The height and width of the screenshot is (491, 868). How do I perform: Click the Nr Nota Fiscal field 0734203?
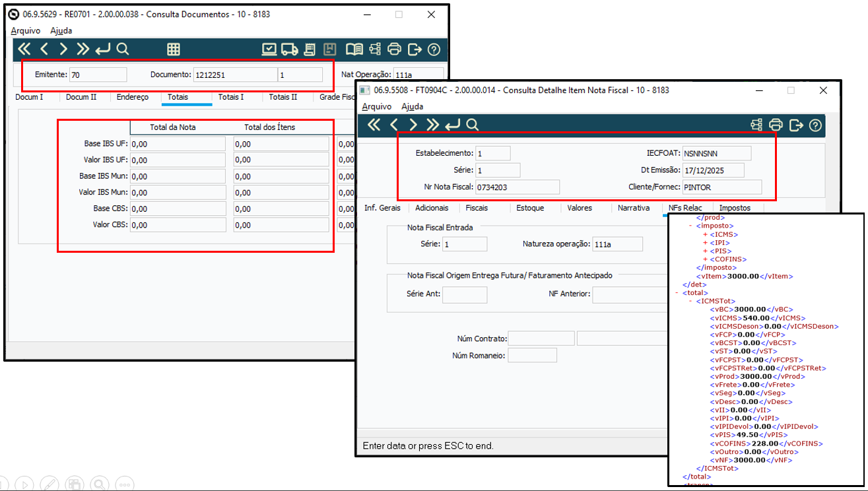pyautogui.click(x=517, y=187)
